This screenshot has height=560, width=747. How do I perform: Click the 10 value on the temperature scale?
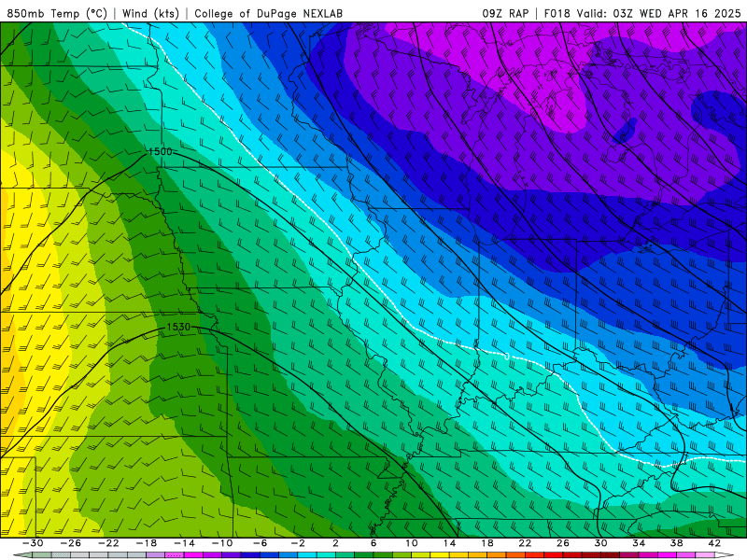(x=411, y=543)
